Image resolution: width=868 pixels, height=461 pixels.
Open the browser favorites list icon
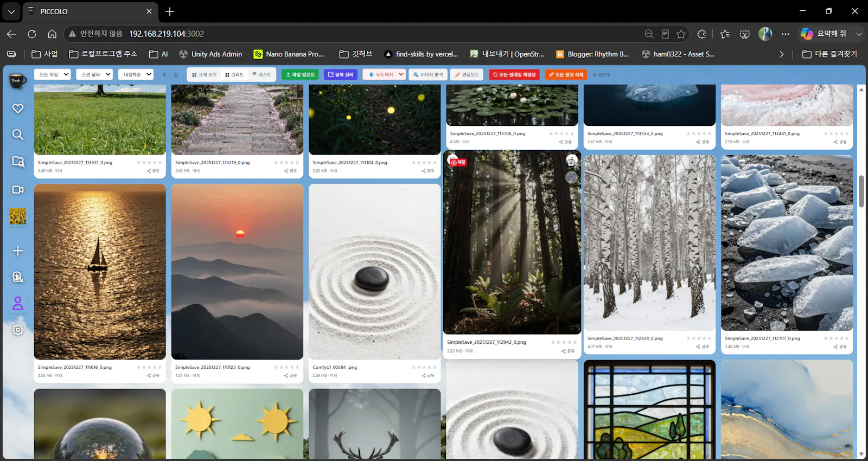point(725,34)
